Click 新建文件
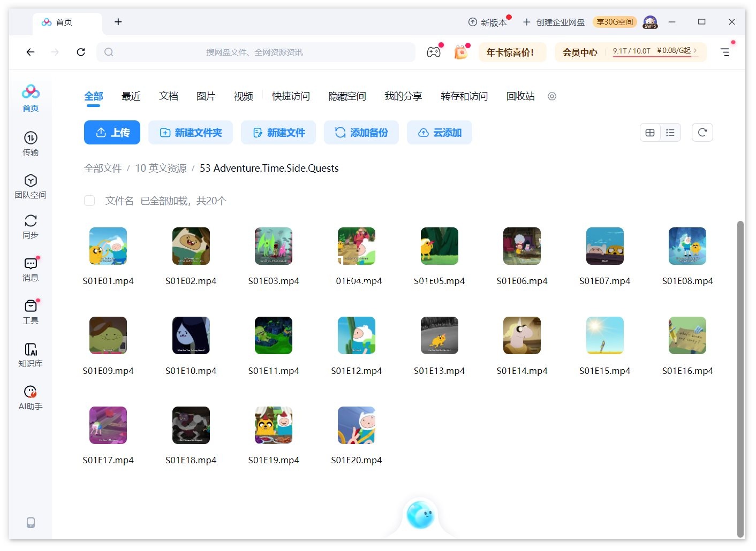The width and height of the screenshot is (756, 551). tap(278, 133)
